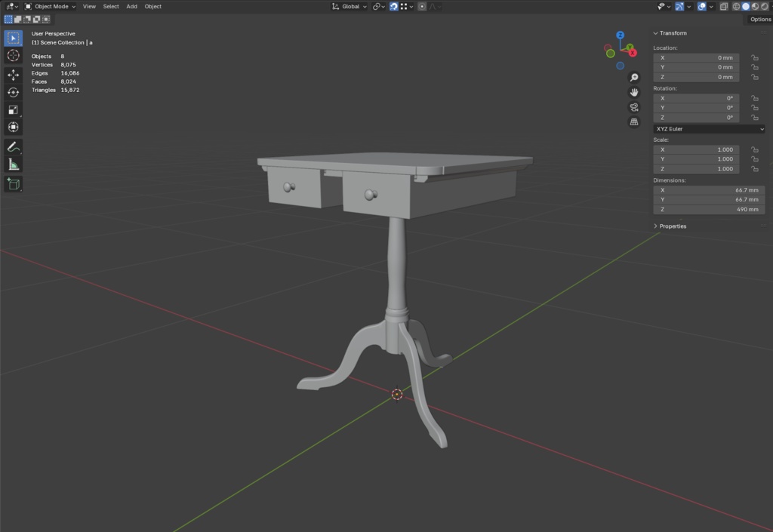The width and height of the screenshot is (773, 532).
Task: Click the red X axis gizmo handle
Action: [x=633, y=53]
